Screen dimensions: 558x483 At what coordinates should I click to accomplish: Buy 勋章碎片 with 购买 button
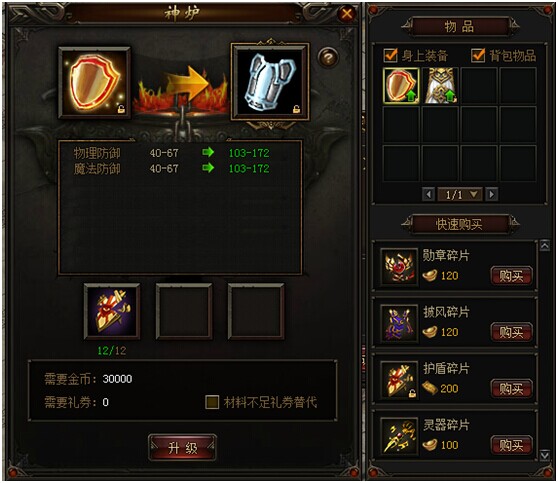(x=511, y=276)
